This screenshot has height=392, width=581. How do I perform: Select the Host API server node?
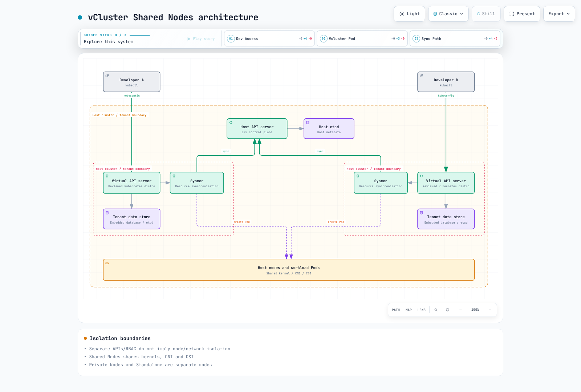257,129
